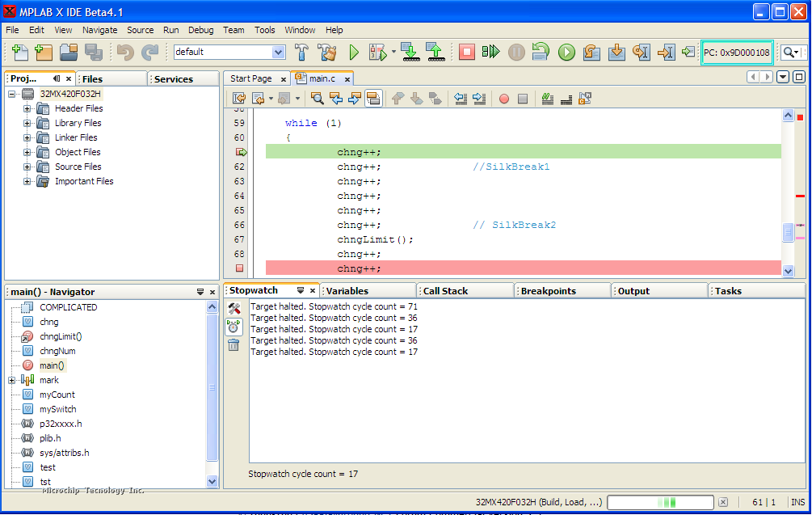Click the build progress bar in status bar
Image resolution: width=812 pixels, height=515 pixels.
click(x=660, y=502)
